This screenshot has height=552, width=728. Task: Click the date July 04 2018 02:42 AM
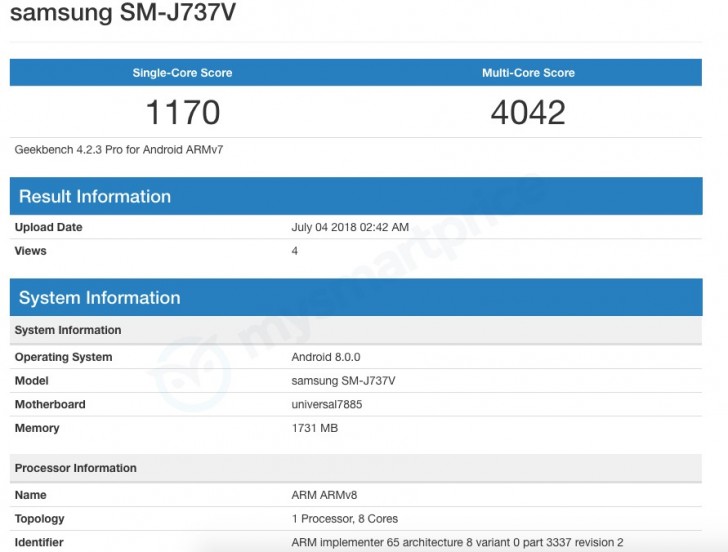350,227
